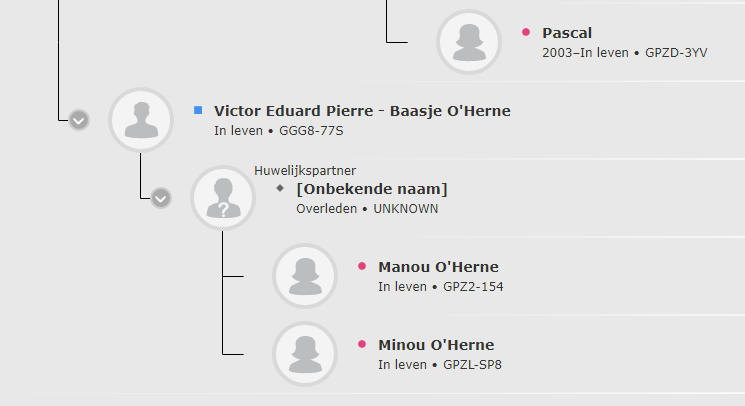The height and width of the screenshot is (406, 745).
Task: Click the Huwelijkspartner label
Action: [x=305, y=170]
